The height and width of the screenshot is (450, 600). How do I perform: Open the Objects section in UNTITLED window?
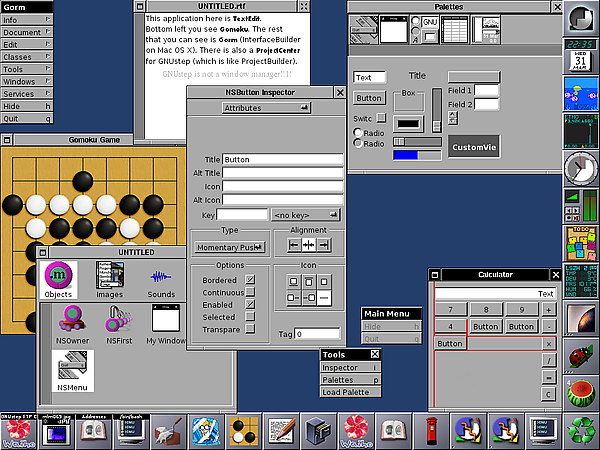(60, 278)
